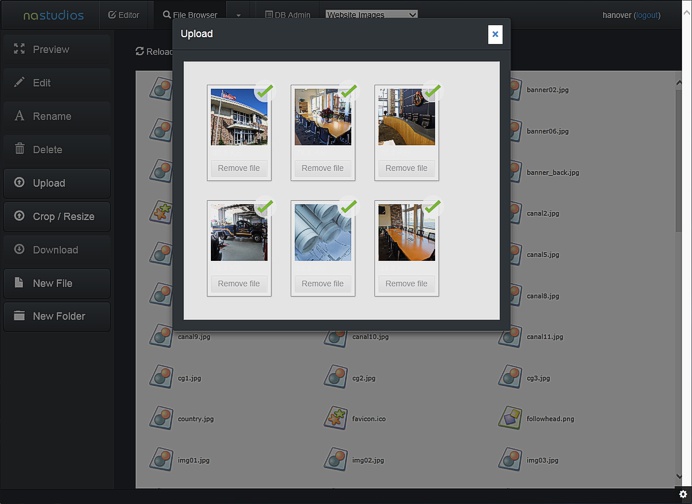Remove the flag building image file
The width and height of the screenshot is (692, 504).
[239, 168]
